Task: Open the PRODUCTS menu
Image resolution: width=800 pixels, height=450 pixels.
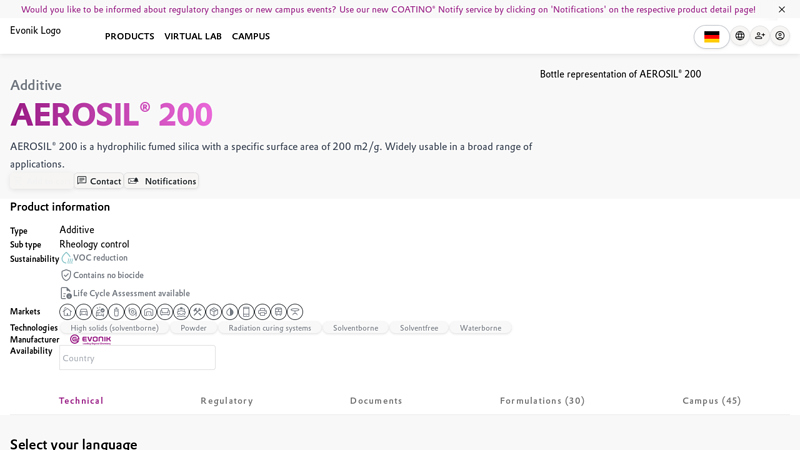Action: [x=129, y=37]
